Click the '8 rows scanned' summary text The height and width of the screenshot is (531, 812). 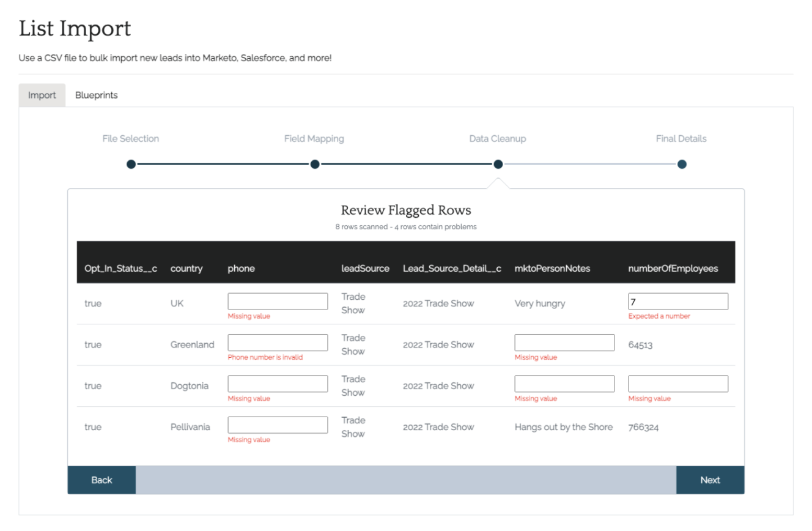point(406,227)
